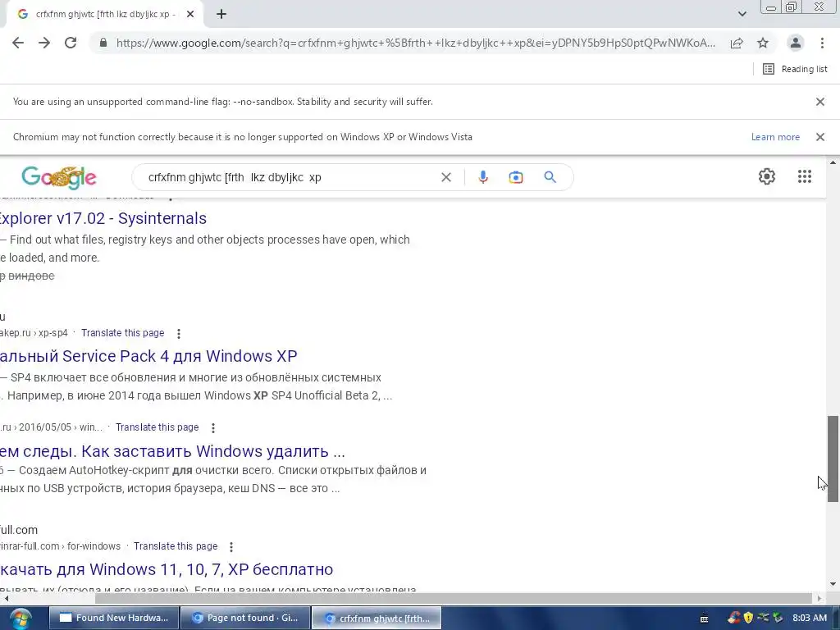Click inside the Google search query field

coord(290,177)
